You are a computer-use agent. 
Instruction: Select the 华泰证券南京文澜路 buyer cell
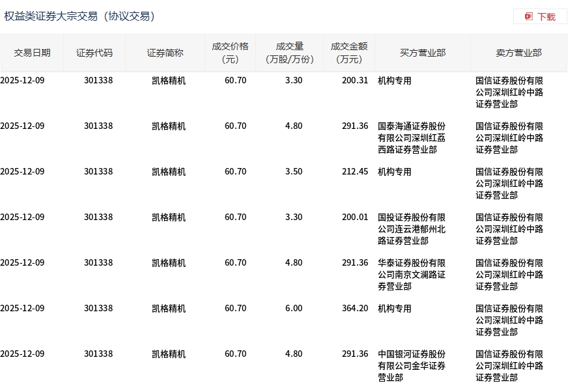point(412,275)
